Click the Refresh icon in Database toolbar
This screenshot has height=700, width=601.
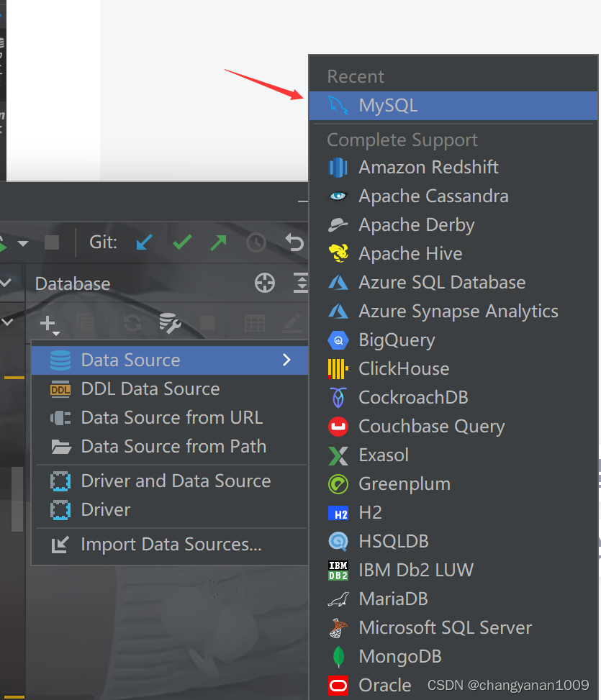tap(132, 323)
